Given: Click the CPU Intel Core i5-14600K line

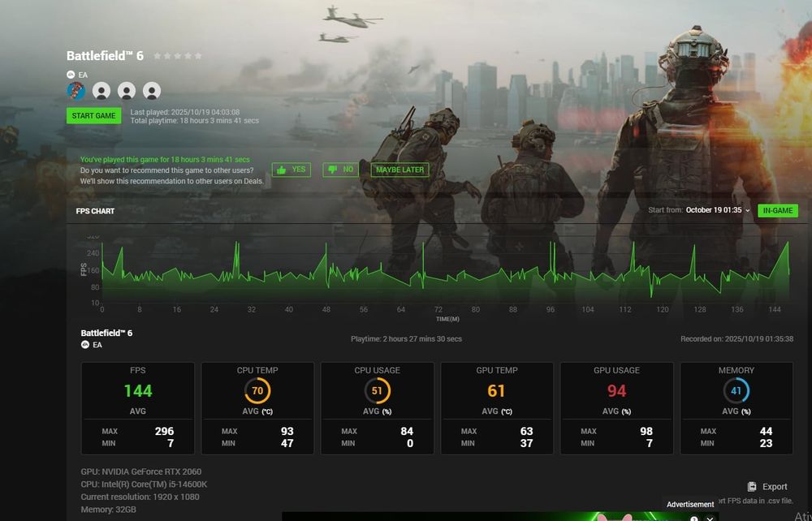Looking at the screenshot, I should pos(144,484).
